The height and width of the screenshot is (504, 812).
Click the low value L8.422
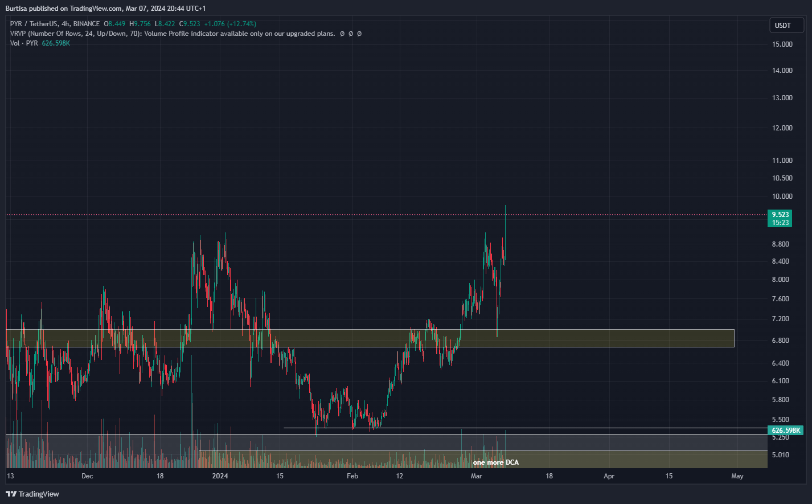pos(165,24)
